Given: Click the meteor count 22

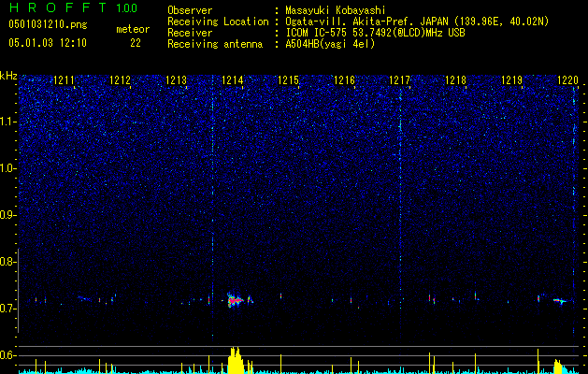Looking at the screenshot, I should pyautogui.click(x=136, y=43).
